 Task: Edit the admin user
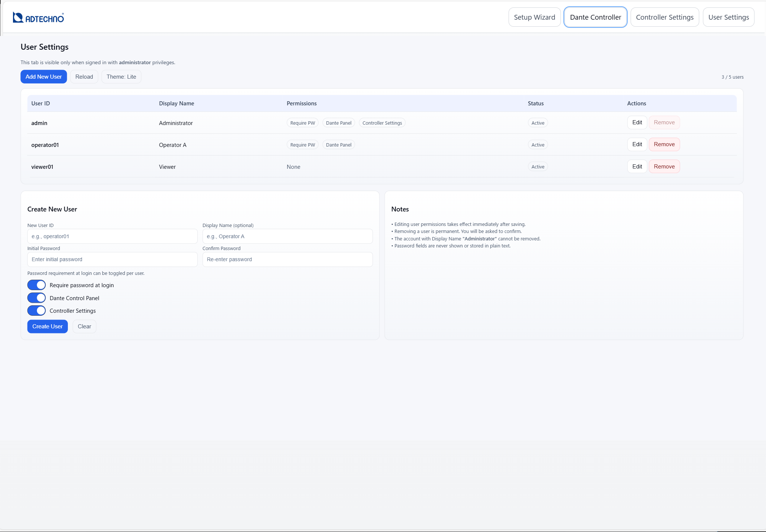click(637, 122)
